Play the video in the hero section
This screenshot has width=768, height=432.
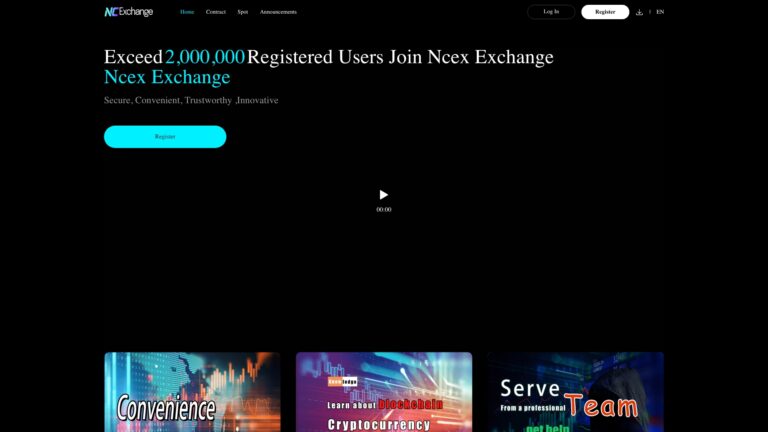tap(384, 195)
